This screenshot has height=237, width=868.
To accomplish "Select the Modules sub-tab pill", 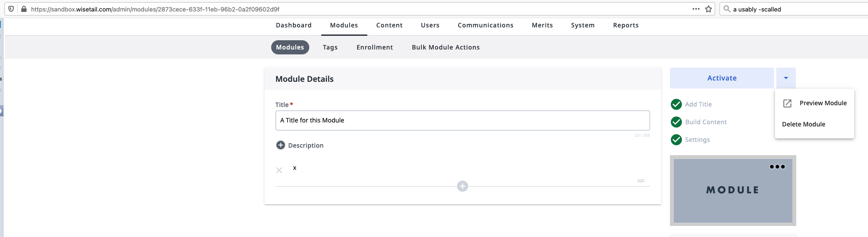I will pyautogui.click(x=290, y=47).
